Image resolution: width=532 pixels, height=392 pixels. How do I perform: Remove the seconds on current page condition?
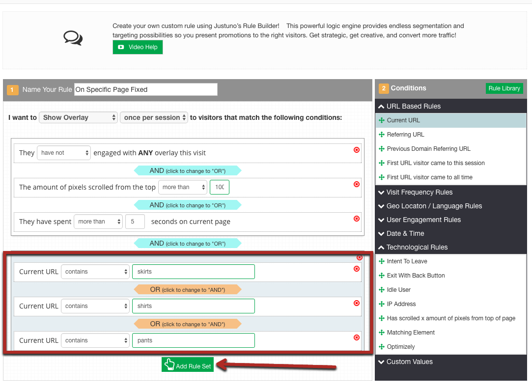pos(357,219)
